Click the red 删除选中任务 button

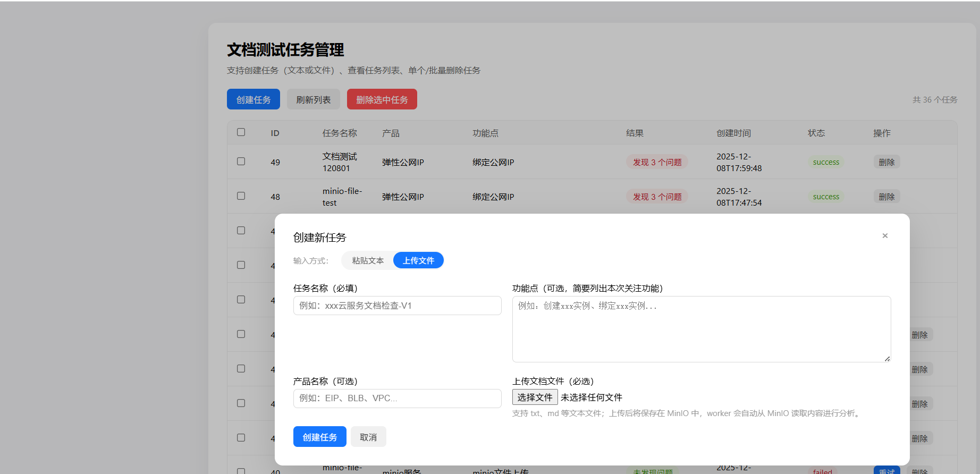click(382, 99)
